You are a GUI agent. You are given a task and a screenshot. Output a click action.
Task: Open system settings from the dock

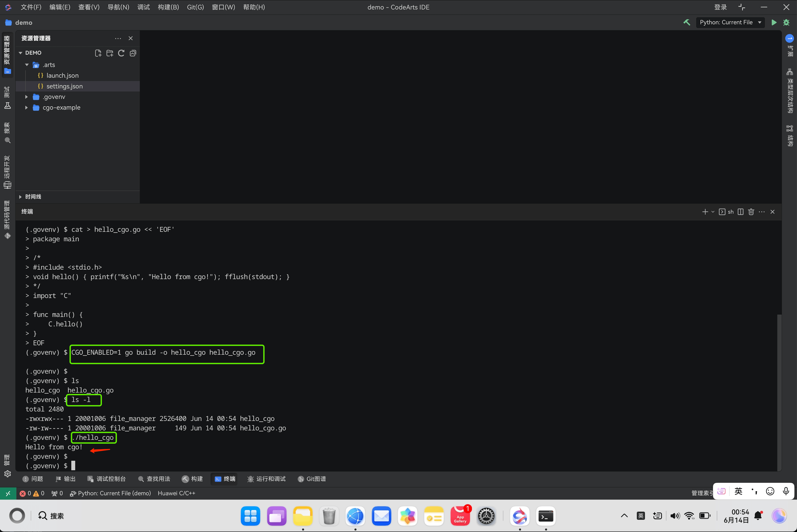(x=486, y=516)
